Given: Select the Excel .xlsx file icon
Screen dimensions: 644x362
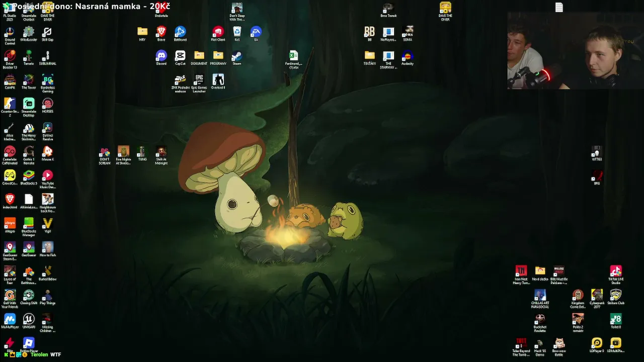Looking at the screenshot, I should pyautogui.click(x=293, y=60).
